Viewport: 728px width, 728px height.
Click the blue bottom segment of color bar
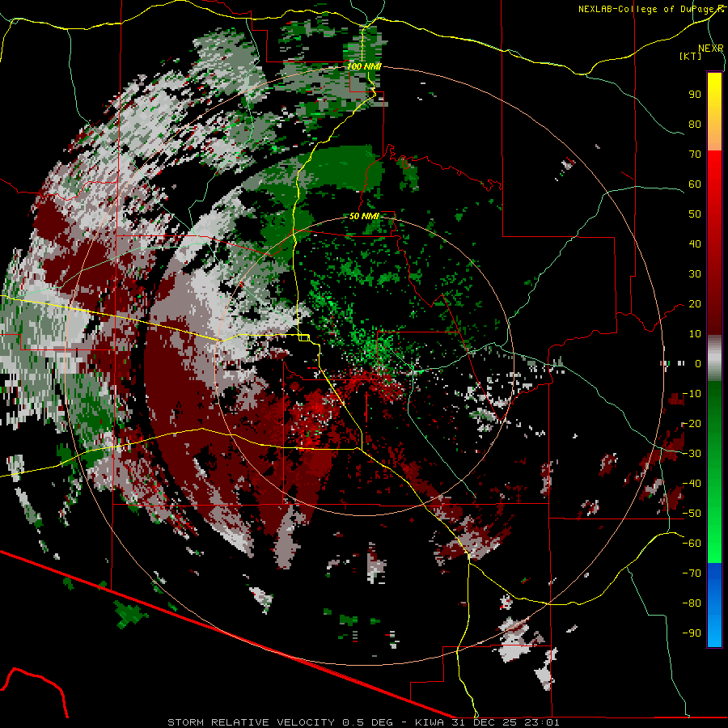[x=714, y=605]
